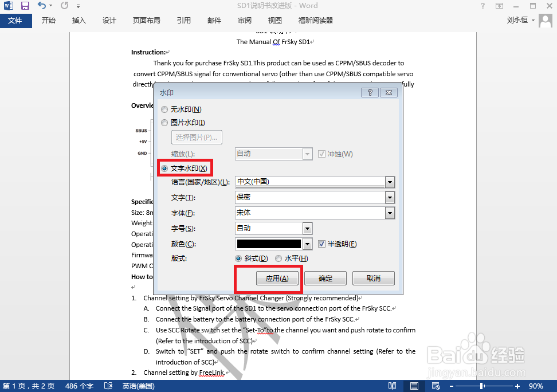Click the page count indicator in status bar
This screenshot has width=557, height=392.
(x=29, y=386)
